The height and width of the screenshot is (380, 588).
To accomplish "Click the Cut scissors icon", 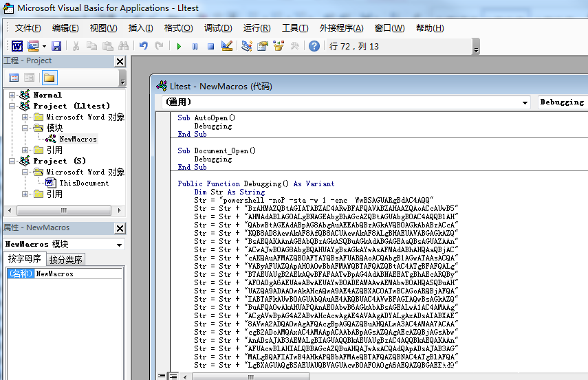I will click(76, 46).
